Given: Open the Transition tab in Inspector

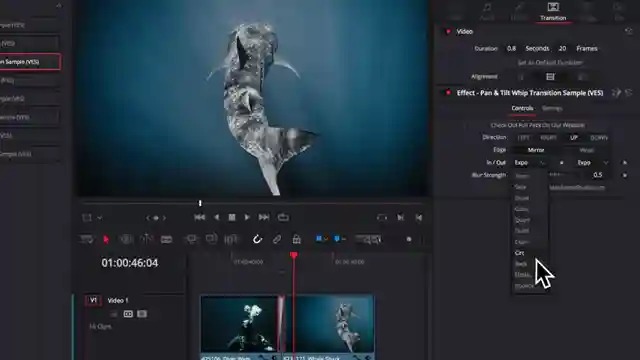Looking at the screenshot, I should coord(553,11).
